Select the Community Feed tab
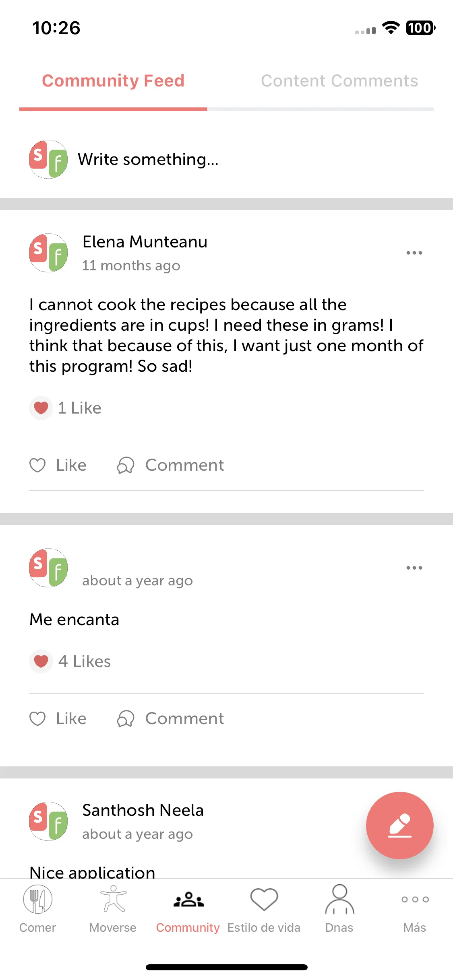This screenshot has height=980, width=453. pos(113,81)
